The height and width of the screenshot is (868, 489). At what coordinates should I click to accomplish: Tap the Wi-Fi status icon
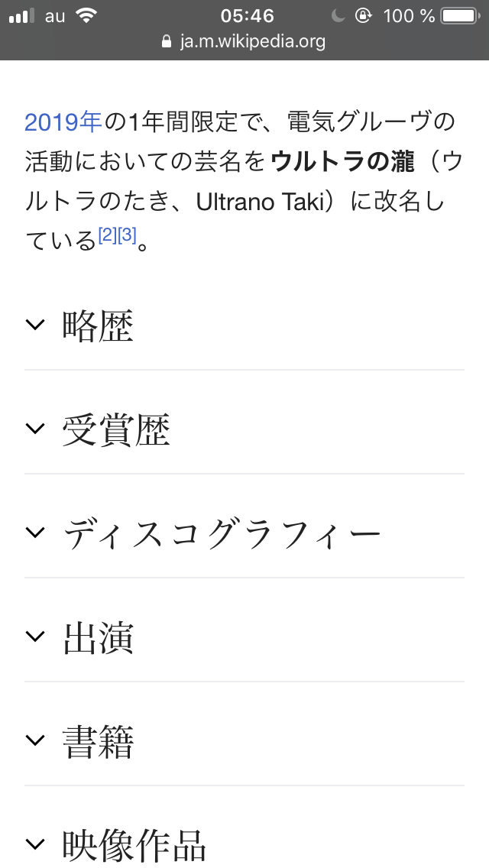(x=86, y=15)
